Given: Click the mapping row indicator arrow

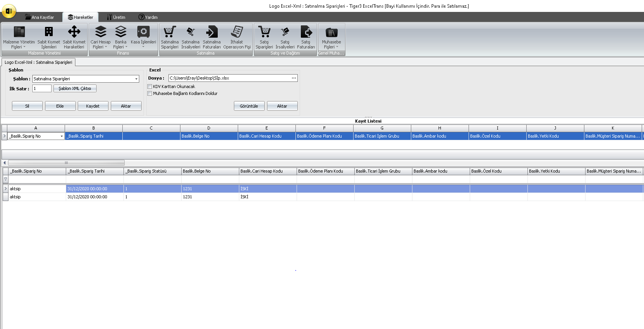Looking at the screenshot, I should click(x=4, y=136).
